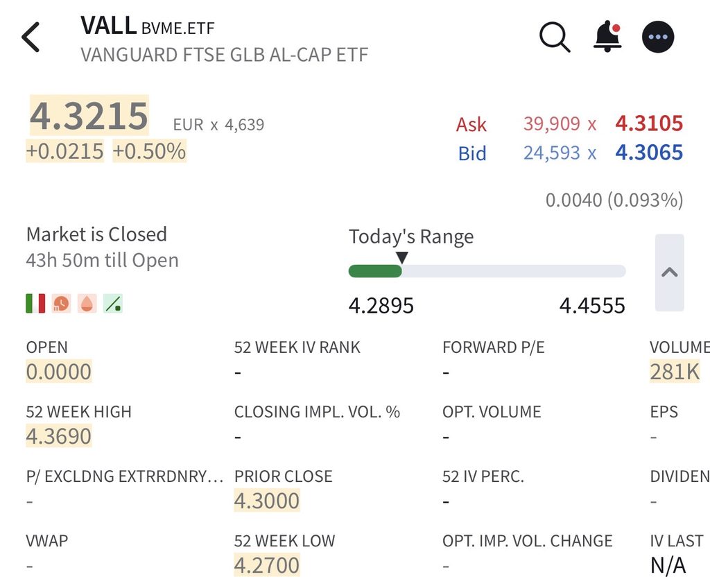Tap the OPEN value 0.0000

(59, 372)
